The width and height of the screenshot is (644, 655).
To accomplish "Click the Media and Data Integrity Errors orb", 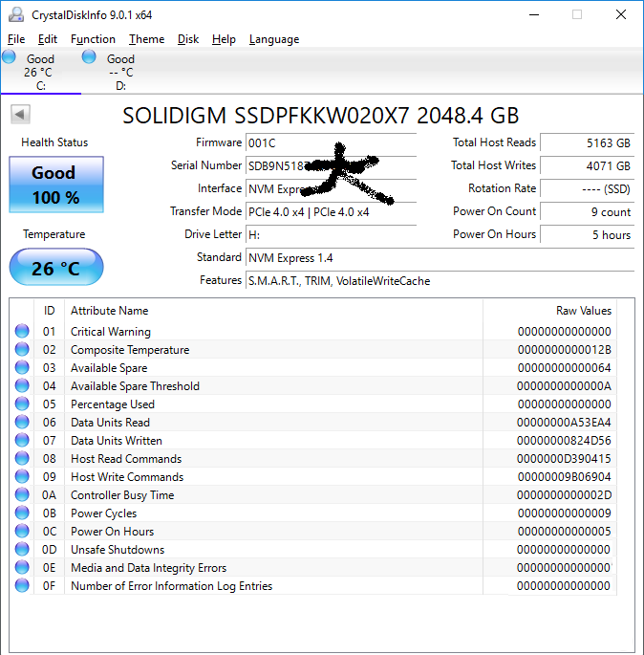I will tap(22, 567).
